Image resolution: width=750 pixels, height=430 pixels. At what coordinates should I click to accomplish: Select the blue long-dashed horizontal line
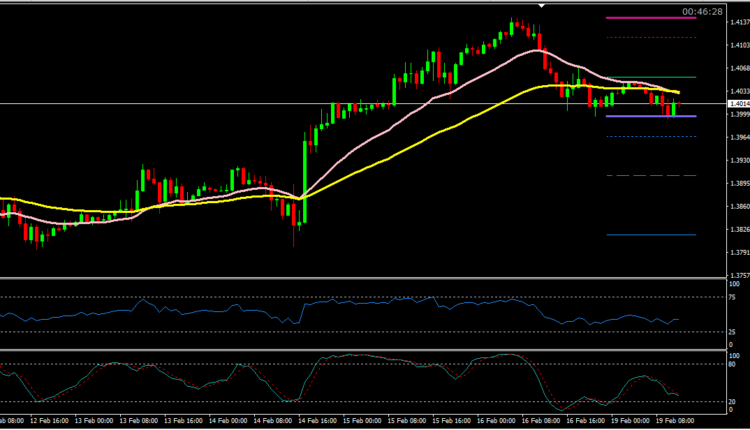[652, 175]
